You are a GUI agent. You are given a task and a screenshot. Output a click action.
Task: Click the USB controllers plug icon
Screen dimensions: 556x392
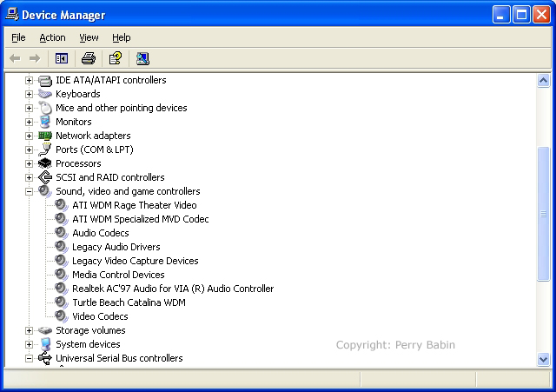pyautogui.click(x=45, y=358)
